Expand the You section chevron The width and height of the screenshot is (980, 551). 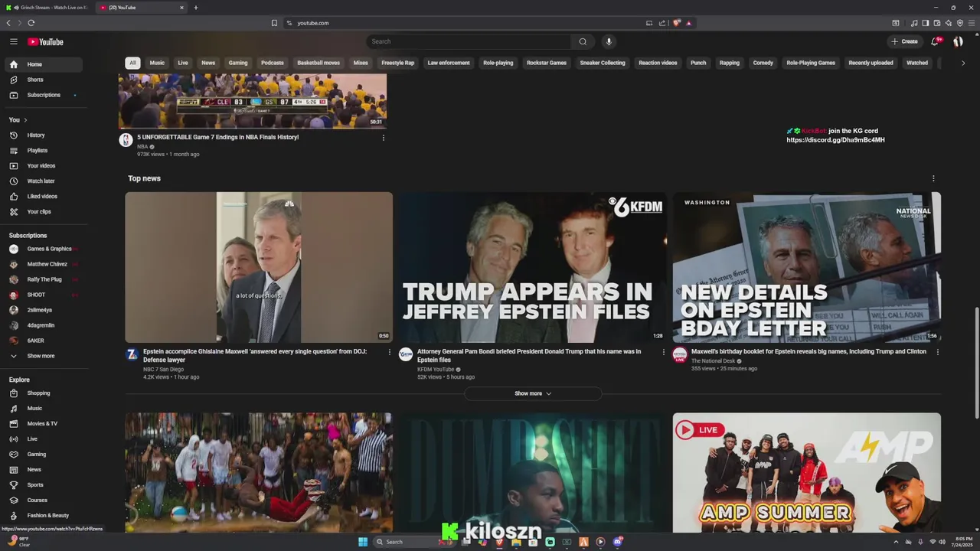pyautogui.click(x=25, y=120)
